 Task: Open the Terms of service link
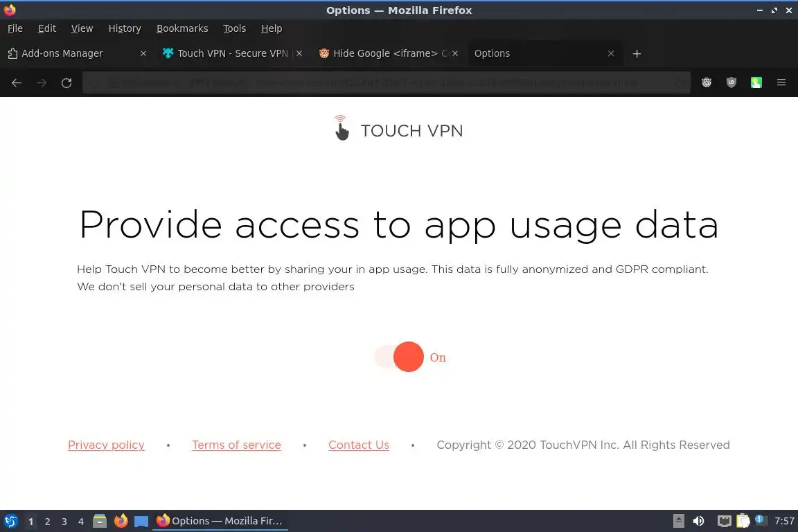pyautogui.click(x=237, y=445)
